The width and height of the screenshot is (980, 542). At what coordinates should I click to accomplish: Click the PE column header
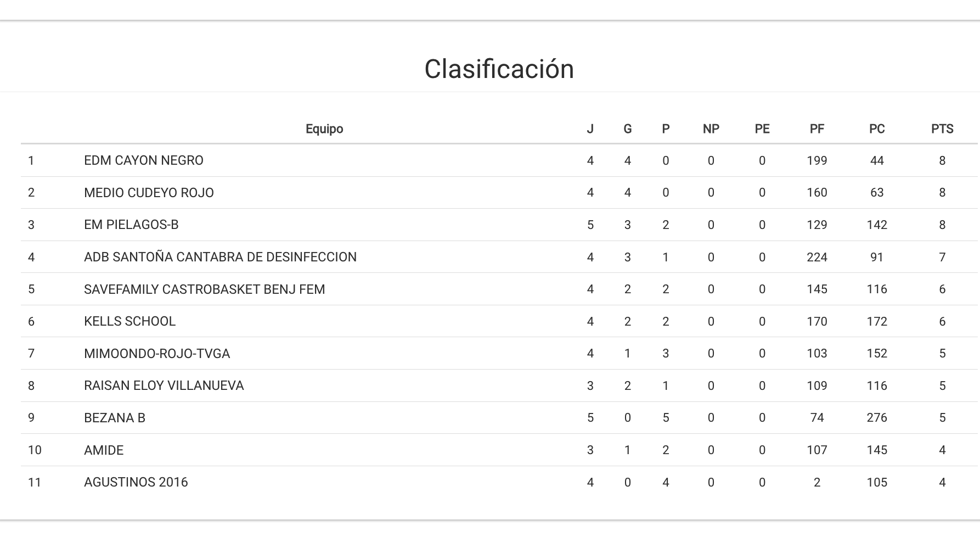(762, 129)
